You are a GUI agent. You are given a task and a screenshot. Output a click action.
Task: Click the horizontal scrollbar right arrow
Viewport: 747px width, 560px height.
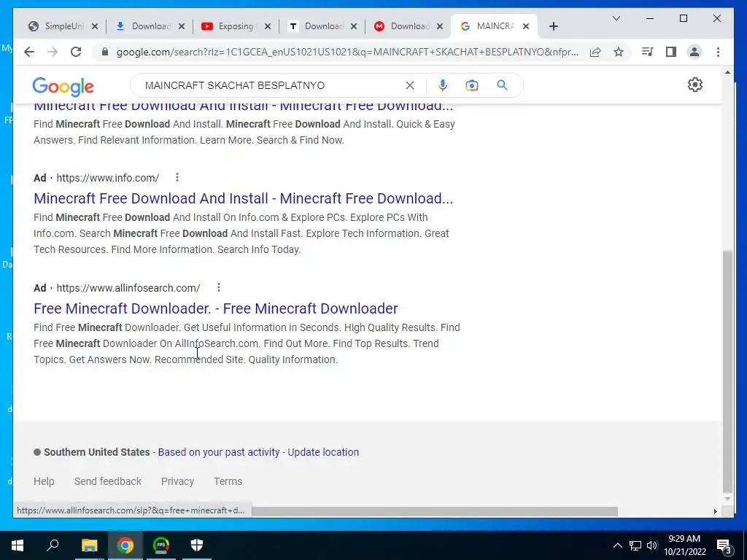pyautogui.click(x=715, y=511)
